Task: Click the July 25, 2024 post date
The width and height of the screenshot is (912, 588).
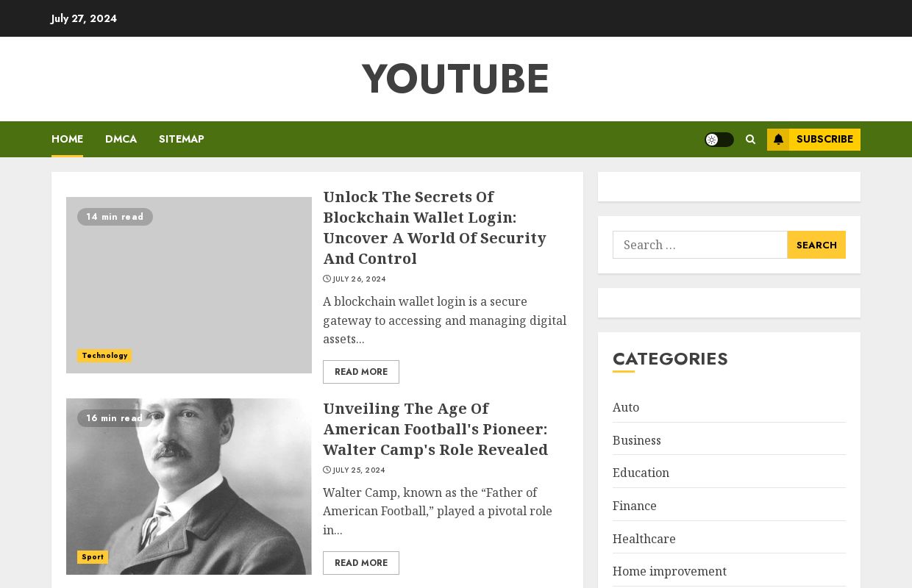Action: 359,470
